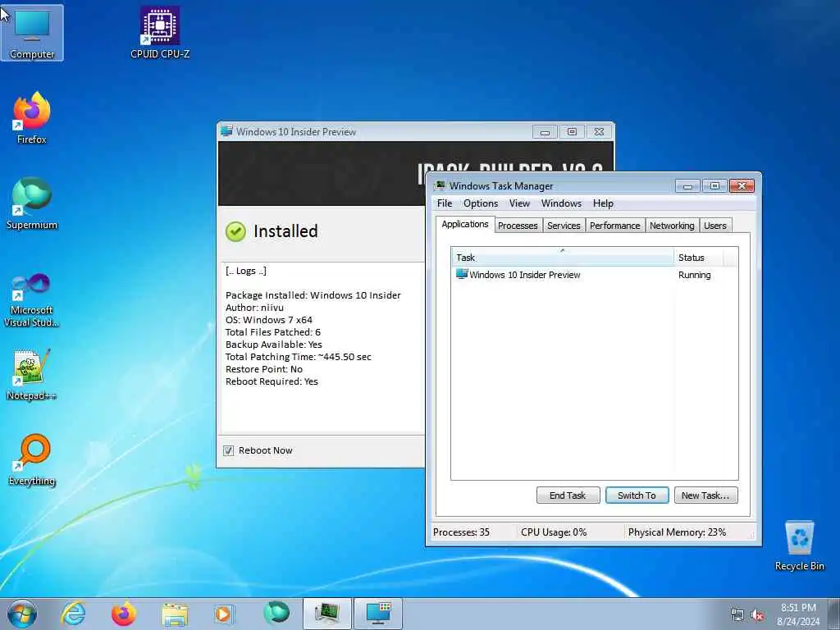Click the green Installed checkmark icon
The width and height of the screenshot is (840, 630).
(x=235, y=231)
